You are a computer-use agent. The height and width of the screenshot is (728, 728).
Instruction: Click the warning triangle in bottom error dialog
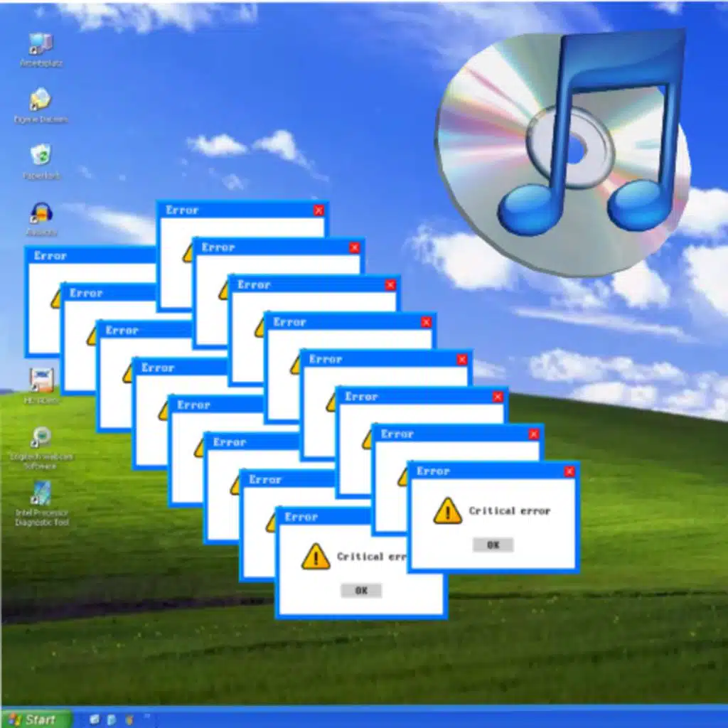315,557
